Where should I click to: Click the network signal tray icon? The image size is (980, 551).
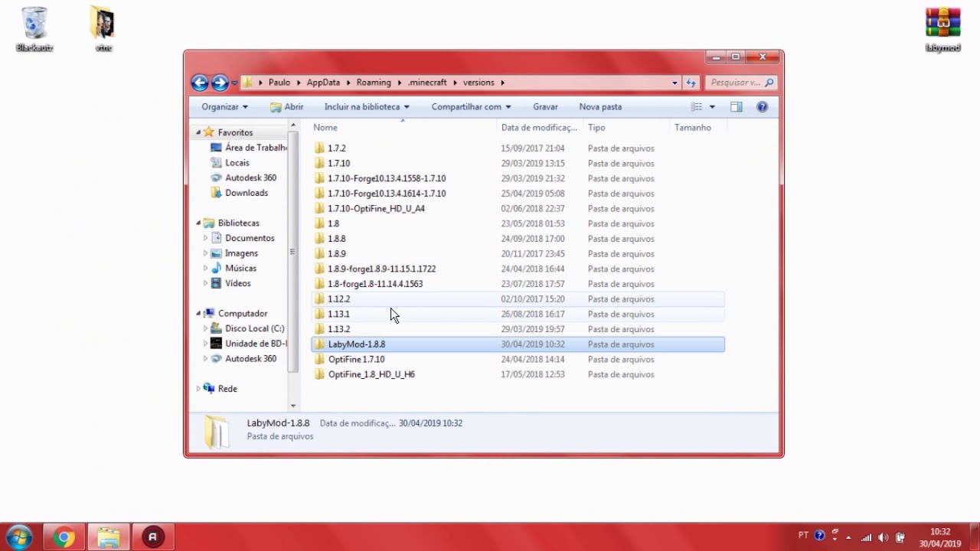tap(867, 537)
